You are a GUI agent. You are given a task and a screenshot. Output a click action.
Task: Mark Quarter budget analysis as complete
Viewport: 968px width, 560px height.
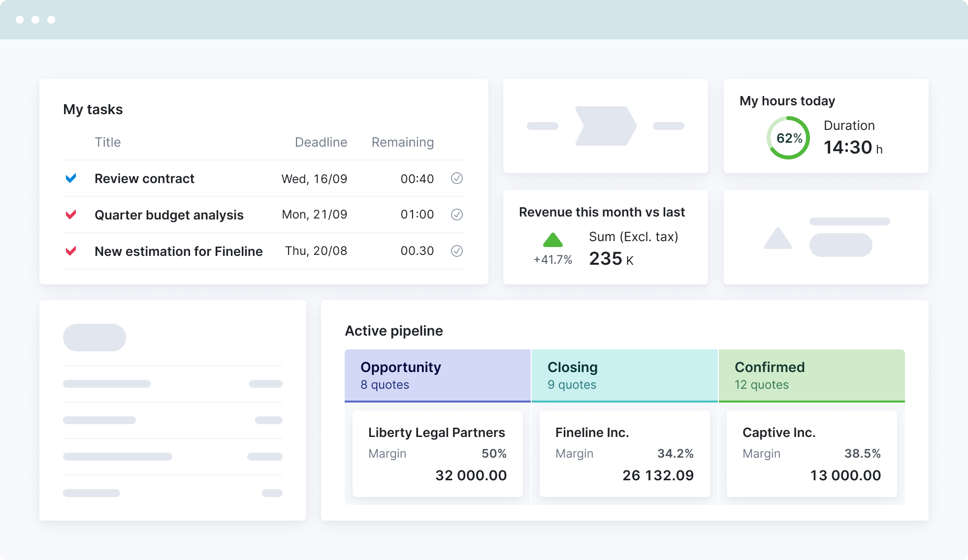457,215
